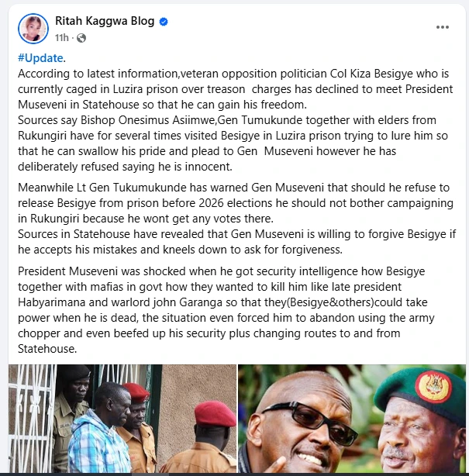469x476 pixels.
Task: Click paragraph starting 'Meanwhile Lt Gen Tukumukunde'
Action: [x=236, y=203]
